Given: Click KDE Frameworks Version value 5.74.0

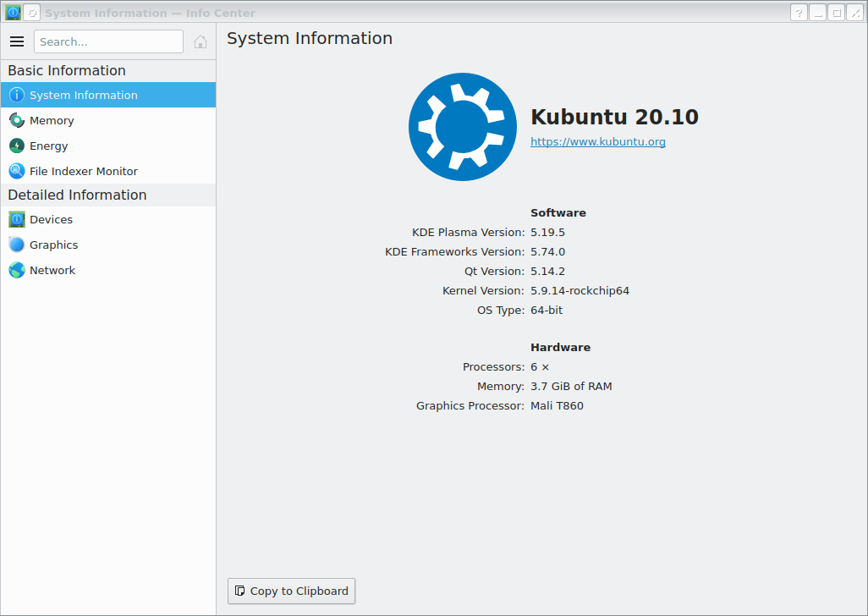Looking at the screenshot, I should [547, 252].
